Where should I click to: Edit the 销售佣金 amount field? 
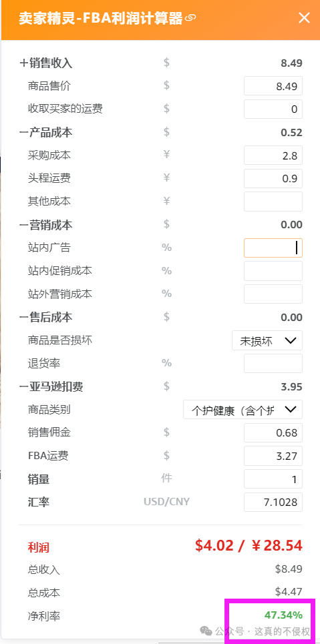point(273,432)
